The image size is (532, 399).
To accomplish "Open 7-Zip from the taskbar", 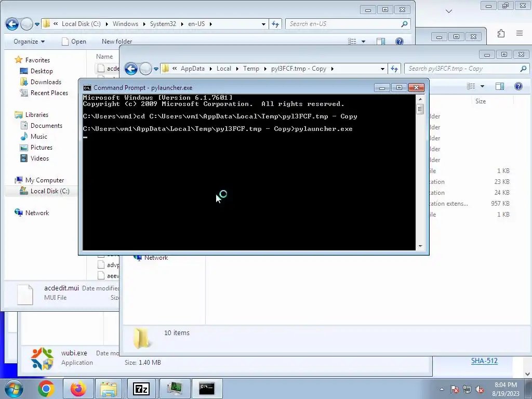I will click(141, 389).
